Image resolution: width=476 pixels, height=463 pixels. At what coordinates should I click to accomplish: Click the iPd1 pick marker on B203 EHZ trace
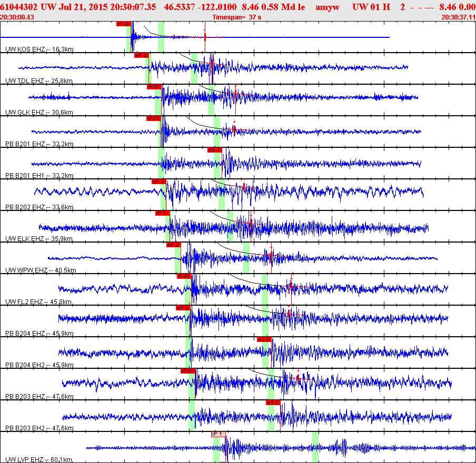pos(188,371)
